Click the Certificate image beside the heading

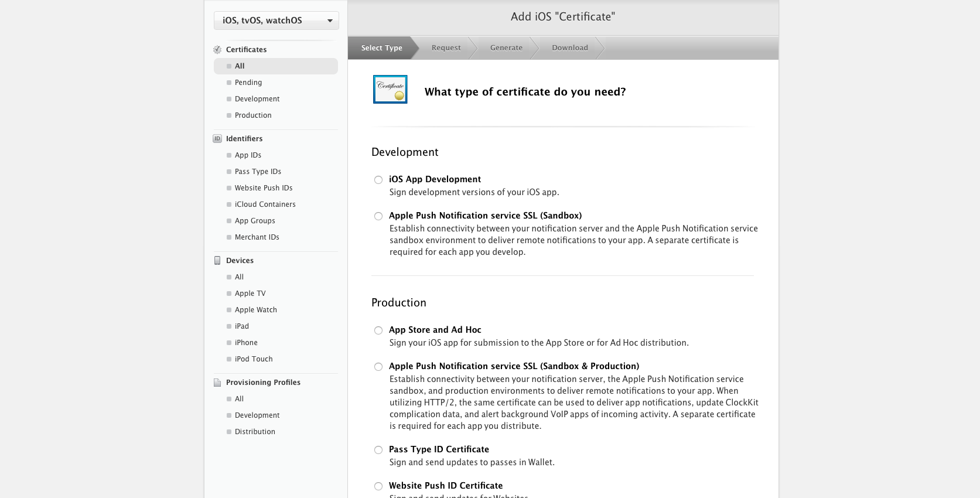(390, 90)
